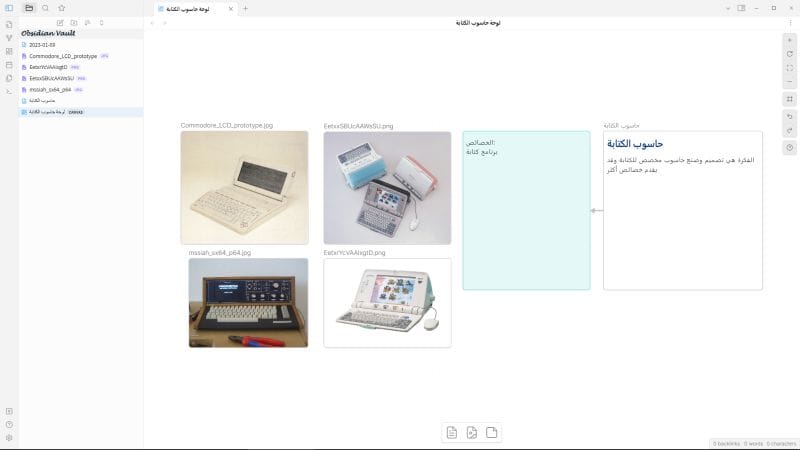Open the more options menu of canvas

click(790, 22)
